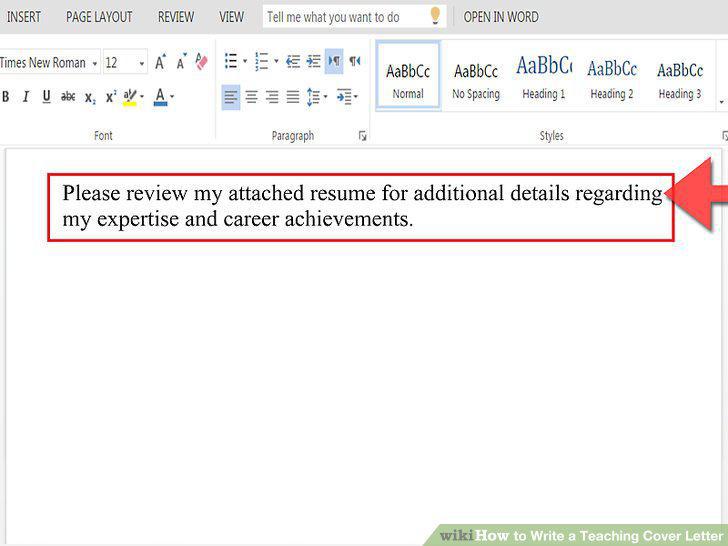728x546 pixels.
Task: Click the Grow Font icon
Action: pos(161,61)
